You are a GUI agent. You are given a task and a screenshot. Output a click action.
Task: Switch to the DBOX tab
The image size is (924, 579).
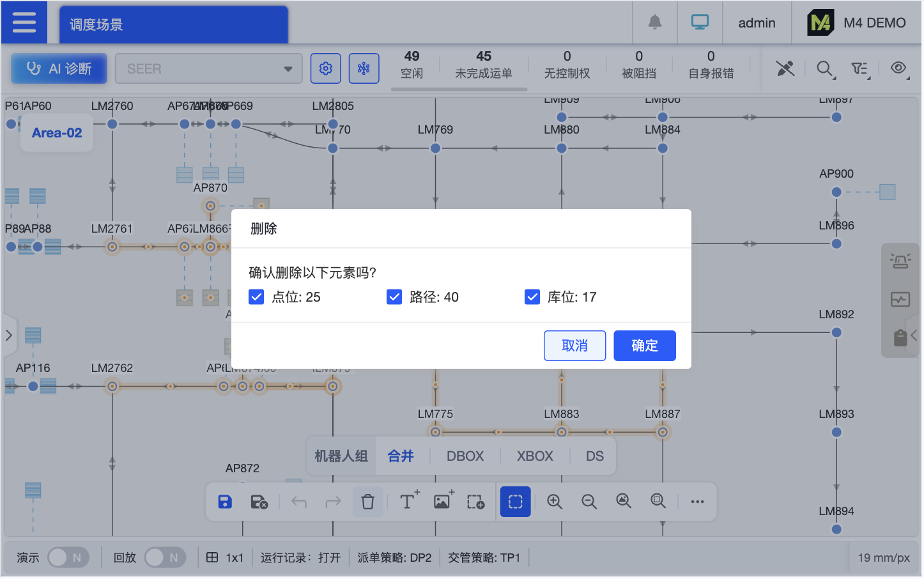click(465, 456)
